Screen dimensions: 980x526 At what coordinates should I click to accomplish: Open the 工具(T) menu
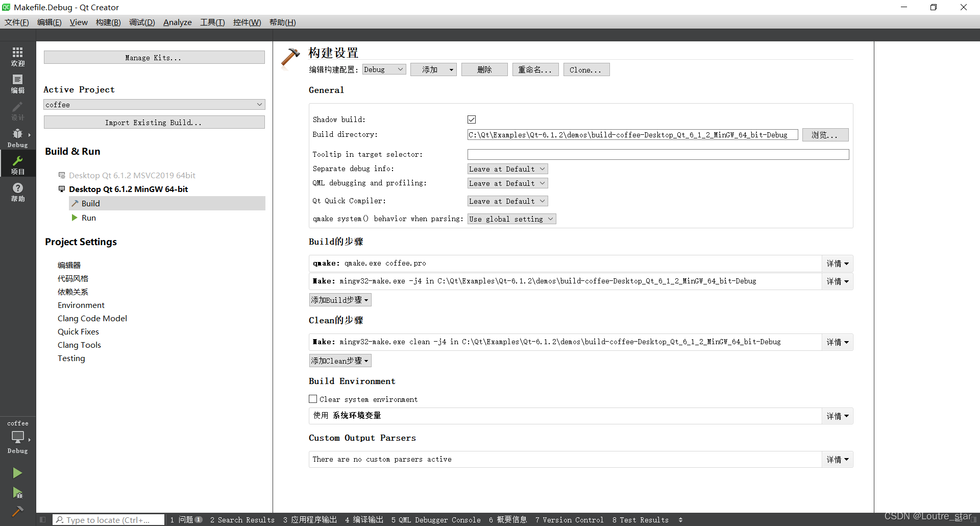pyautogui.click(x=212, y=22)
